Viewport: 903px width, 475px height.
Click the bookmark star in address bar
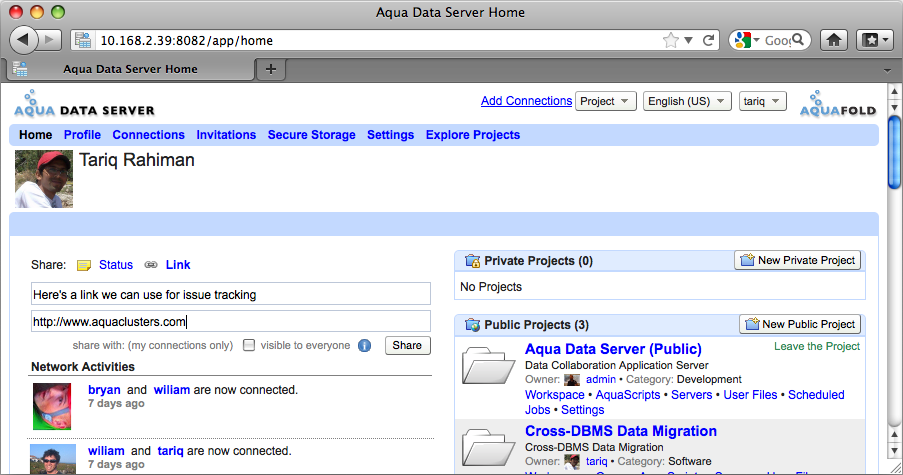point(671,41)
